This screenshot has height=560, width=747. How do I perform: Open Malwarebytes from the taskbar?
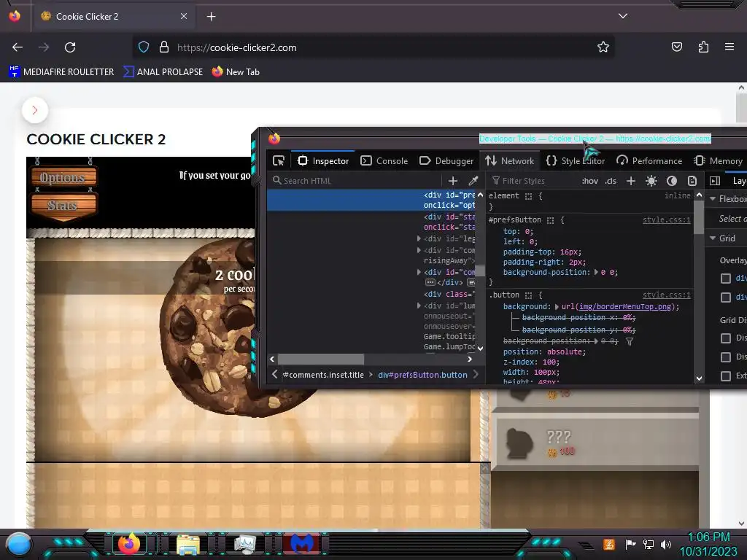coord(302,543)
